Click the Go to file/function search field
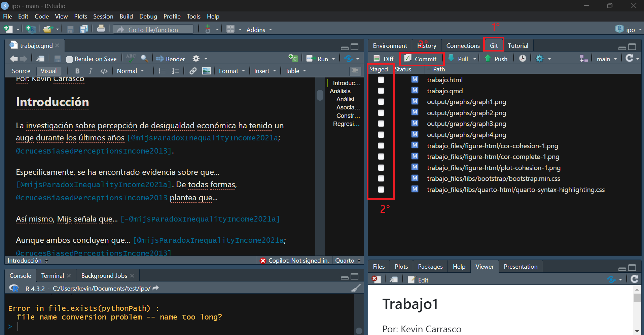The image size is (644, 335). tap(153, 30)
